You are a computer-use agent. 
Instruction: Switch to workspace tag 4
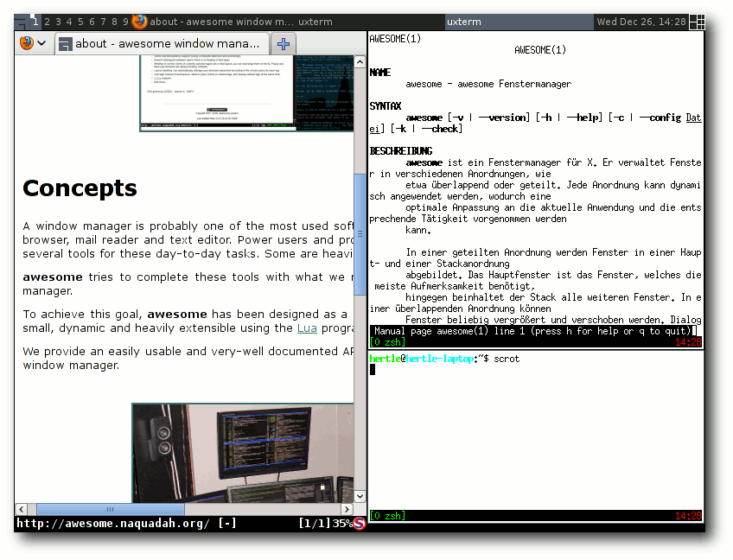[69, 22]
